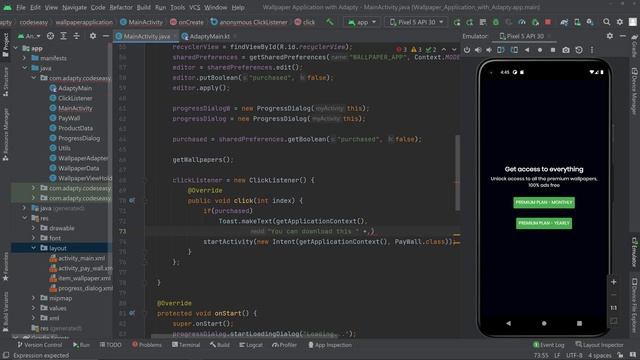
Task: Open the Refactor menu
Action: tap(121, 7)
